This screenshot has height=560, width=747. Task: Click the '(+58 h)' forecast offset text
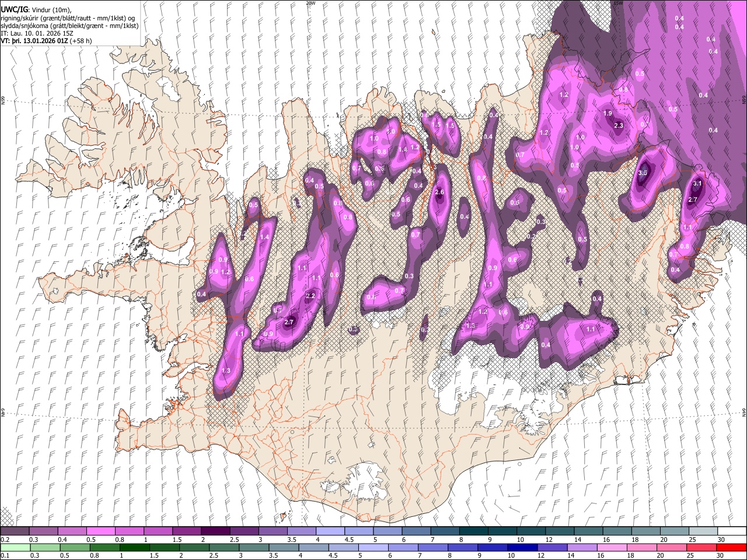pos(80,41)
